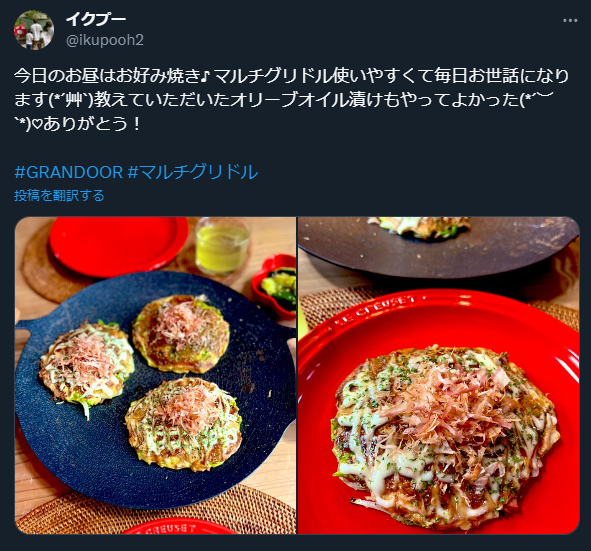Viewport: 591px width, 551px height.
Task: Open the #マルチグリドル hashtag
Action: 193,172
